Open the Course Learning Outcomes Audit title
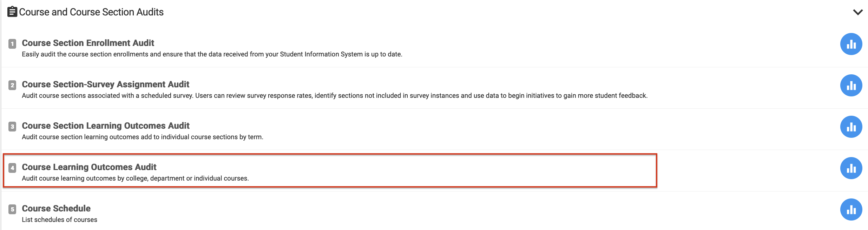The image size is (868, 230). pos(89,167)
